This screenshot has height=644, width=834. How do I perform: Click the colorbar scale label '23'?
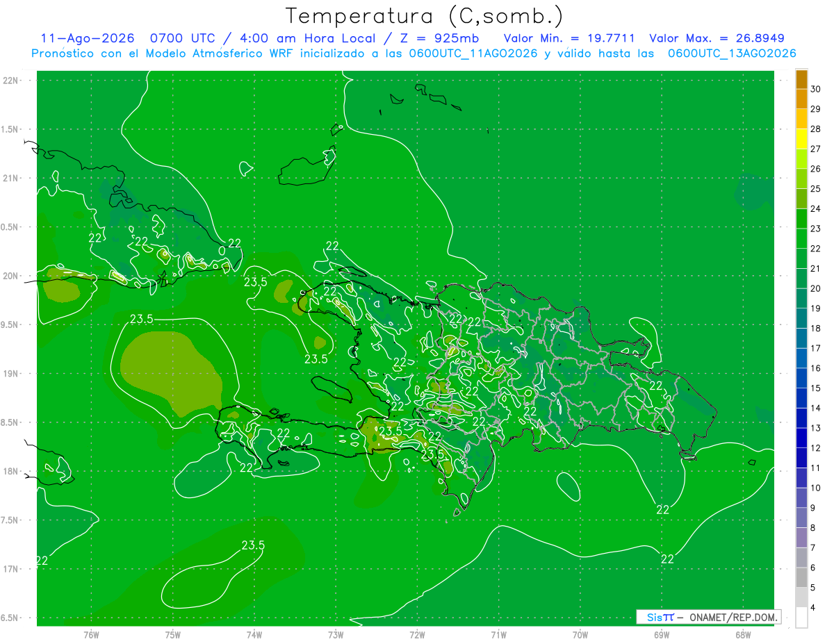coord(816,229)
